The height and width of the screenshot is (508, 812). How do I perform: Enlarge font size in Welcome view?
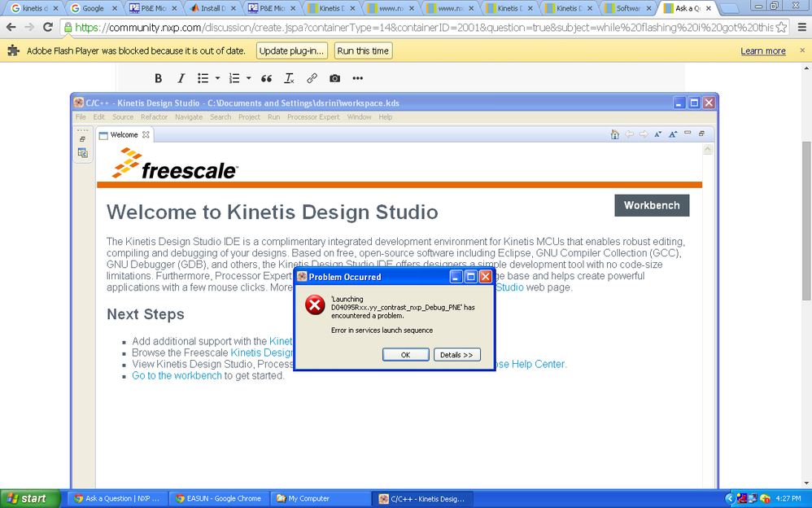[673, 134]
